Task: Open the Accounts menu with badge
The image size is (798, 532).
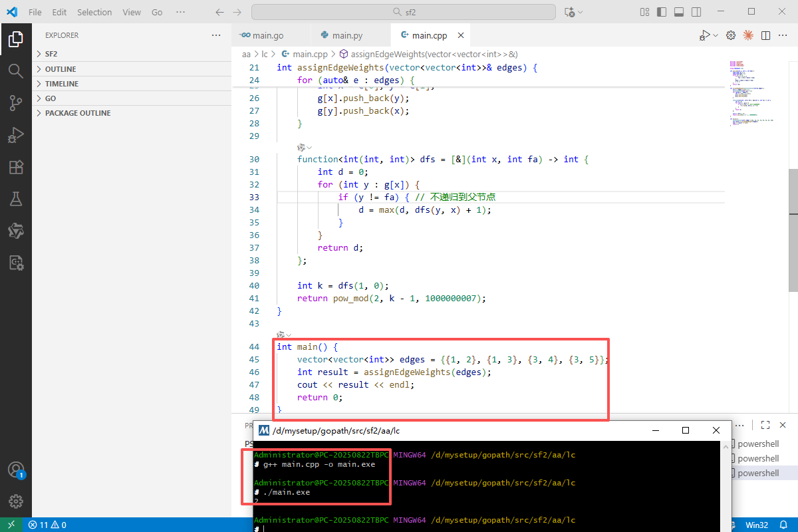Action: [x=16, y=469]
